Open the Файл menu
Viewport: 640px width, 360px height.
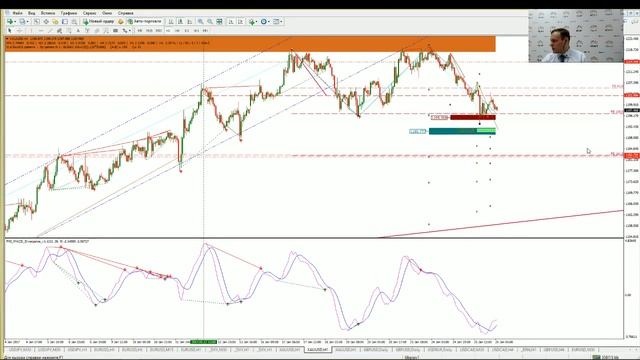tap(18, 13)
